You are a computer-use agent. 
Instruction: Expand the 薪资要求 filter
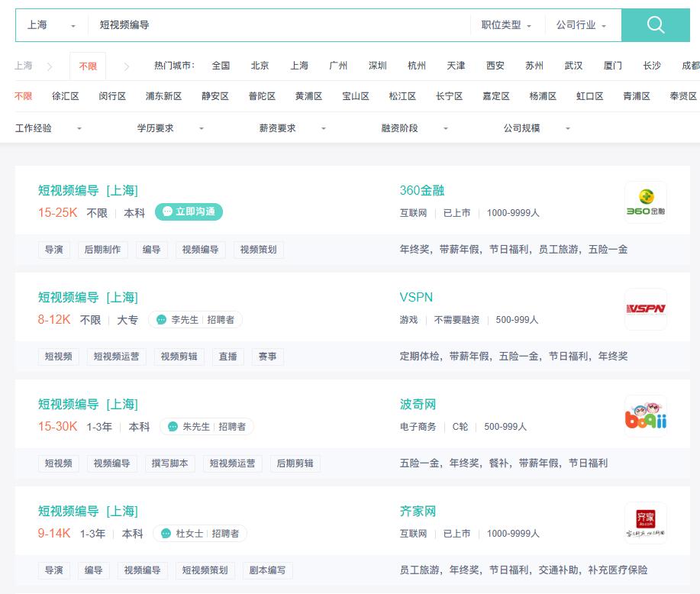[292, 128]
